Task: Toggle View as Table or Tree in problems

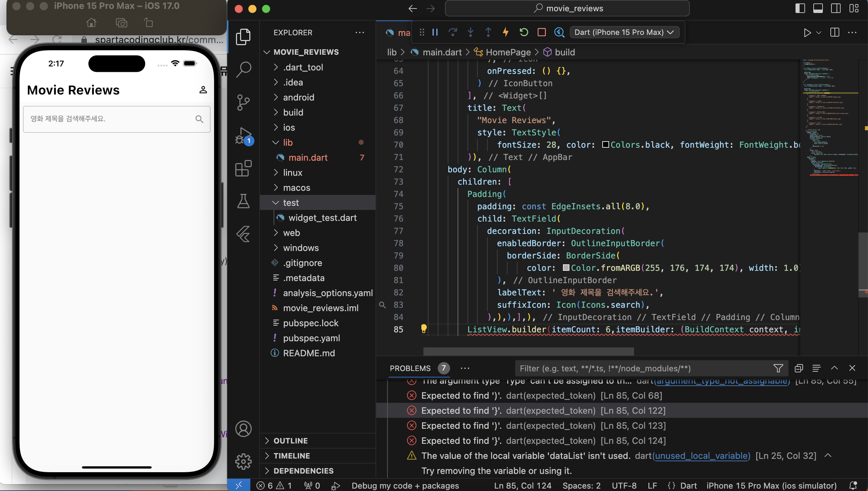Action: (x=817, y=368)
